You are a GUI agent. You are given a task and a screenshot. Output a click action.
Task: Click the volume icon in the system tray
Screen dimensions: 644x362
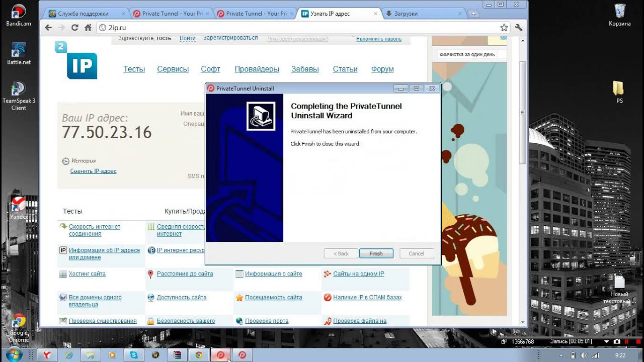[x=584, y=355]
